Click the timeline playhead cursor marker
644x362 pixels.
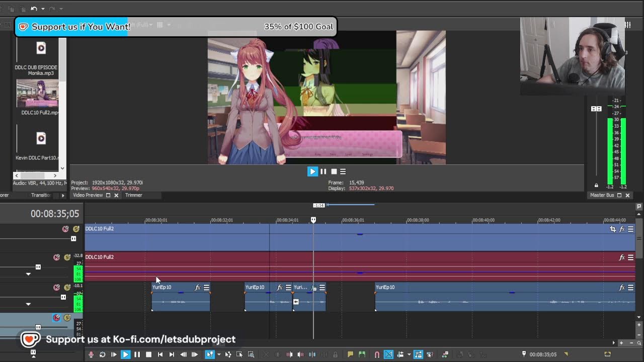313,220
